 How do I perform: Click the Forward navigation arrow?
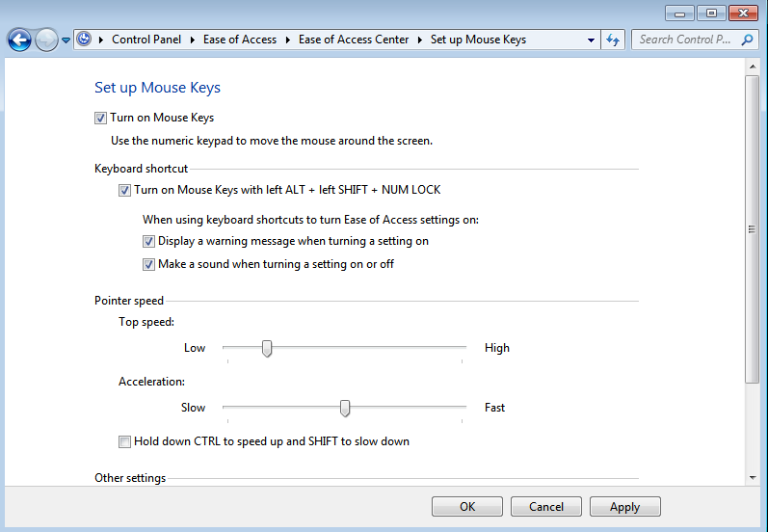[x=46, y=40]
